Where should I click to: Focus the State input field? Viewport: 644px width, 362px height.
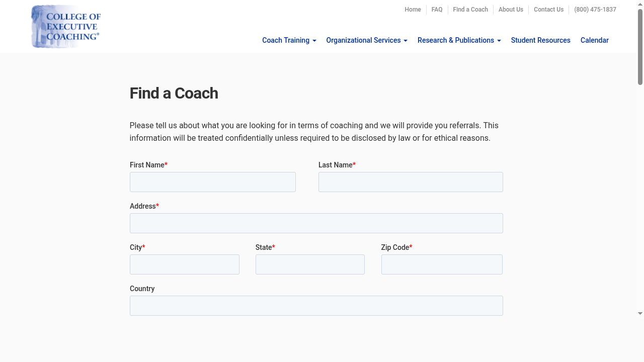pyautogui.click(x=310, y=264)
